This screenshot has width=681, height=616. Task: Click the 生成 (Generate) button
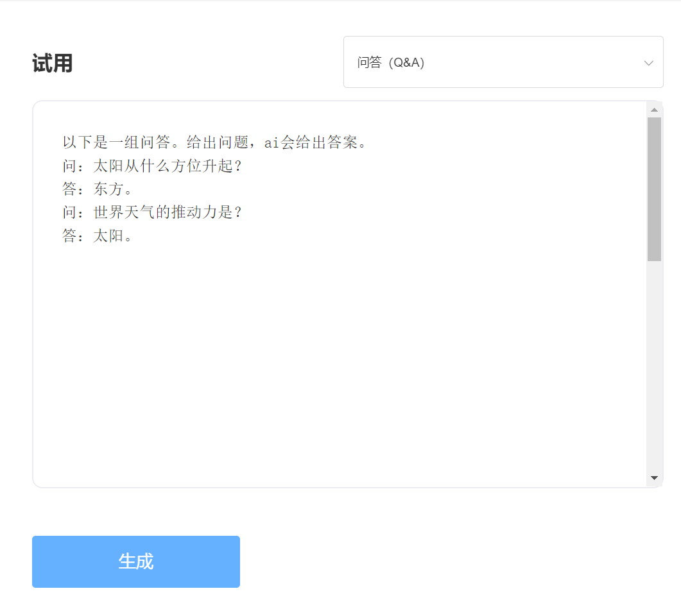[135, 561]
